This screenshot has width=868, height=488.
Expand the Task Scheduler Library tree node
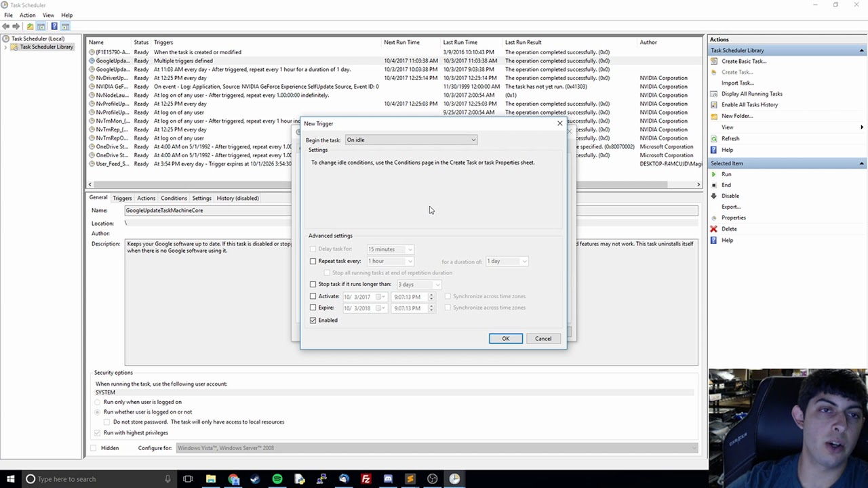pyautogui.click(x=6, y=47)
